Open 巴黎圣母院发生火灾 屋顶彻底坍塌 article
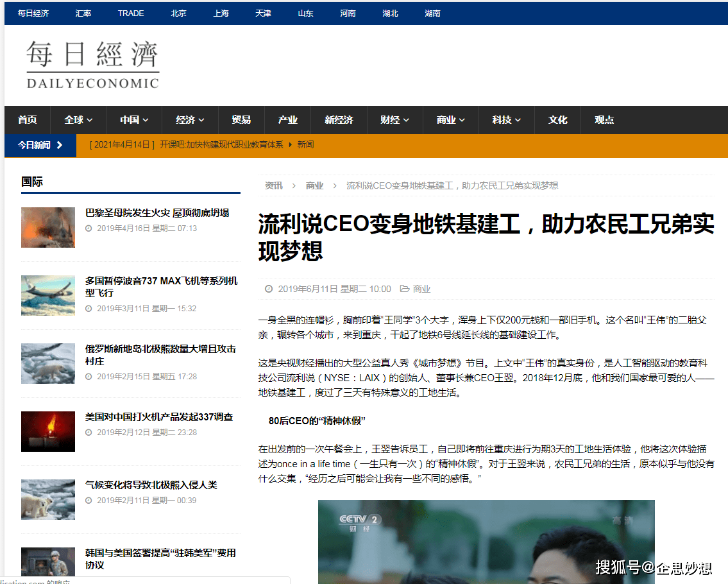 pyautogui.click(x=157, y=213)
